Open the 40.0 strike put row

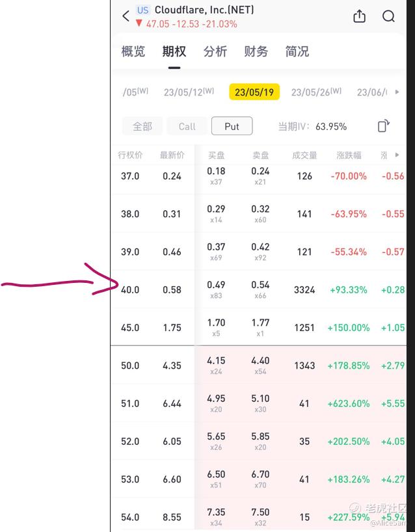[258, 290]
